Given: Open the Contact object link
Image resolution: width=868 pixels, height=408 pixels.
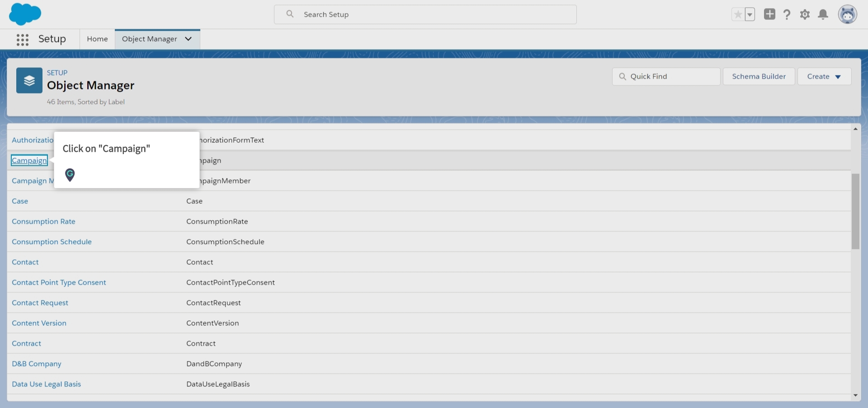Looking at the screenshot, I should pyautogui.click(x=25, y=262).
